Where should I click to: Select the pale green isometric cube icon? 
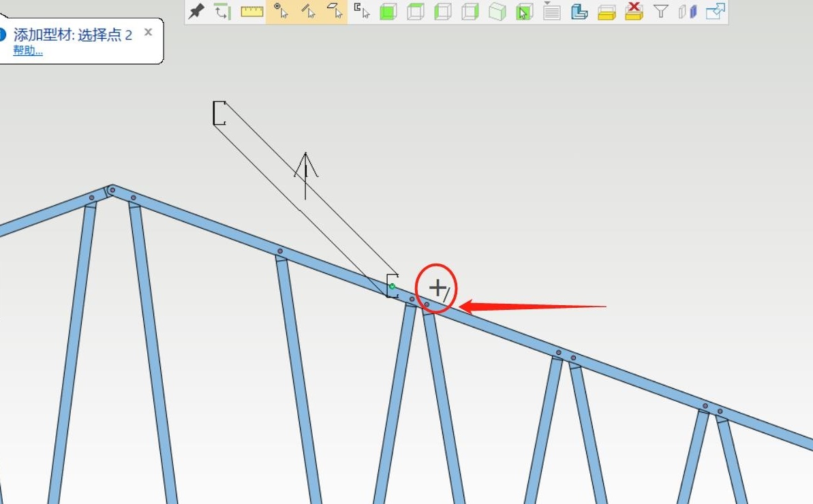click(x=497, y=12)
